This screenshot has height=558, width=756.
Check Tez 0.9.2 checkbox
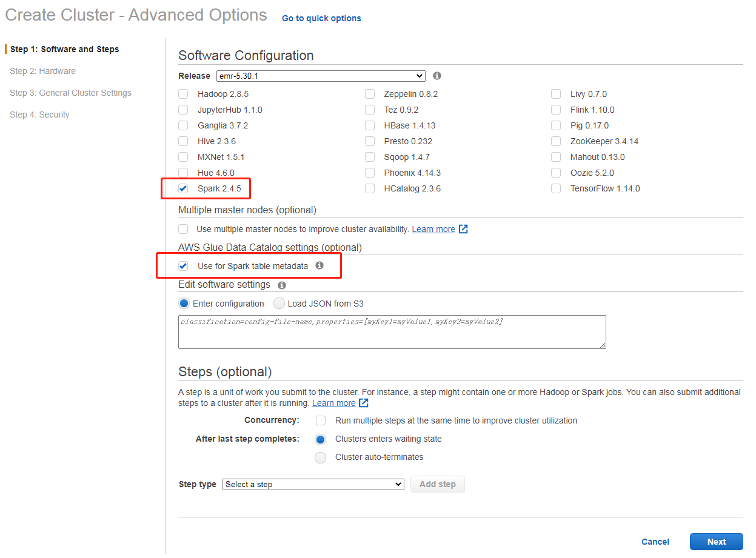point(370,110)
